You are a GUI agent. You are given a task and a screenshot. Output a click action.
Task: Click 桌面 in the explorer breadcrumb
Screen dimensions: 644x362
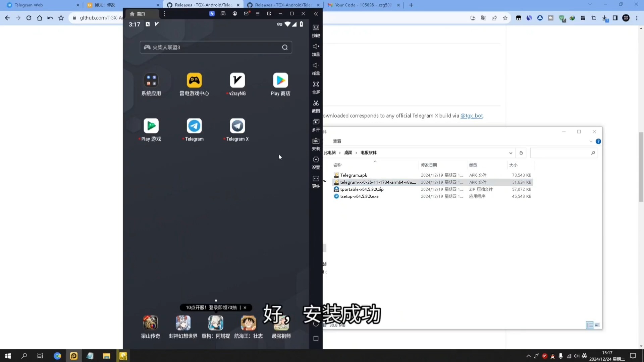(x=348, y=153)
